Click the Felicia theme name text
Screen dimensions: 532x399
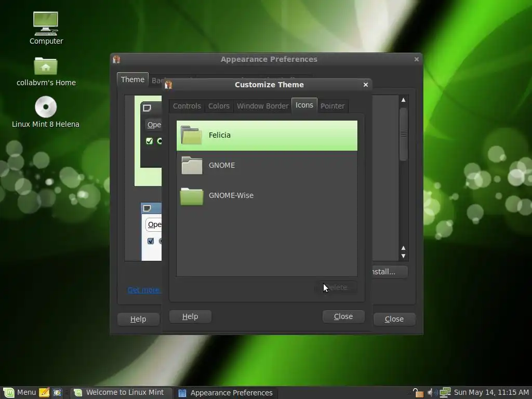pos(220,135)
